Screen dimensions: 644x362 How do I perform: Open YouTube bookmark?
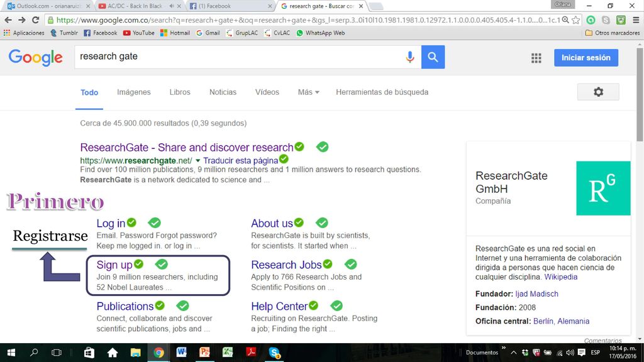point(139,33)
